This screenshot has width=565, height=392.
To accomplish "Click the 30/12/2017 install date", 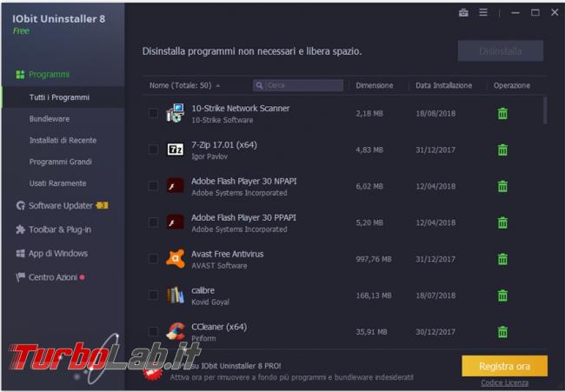I will 435,332.
